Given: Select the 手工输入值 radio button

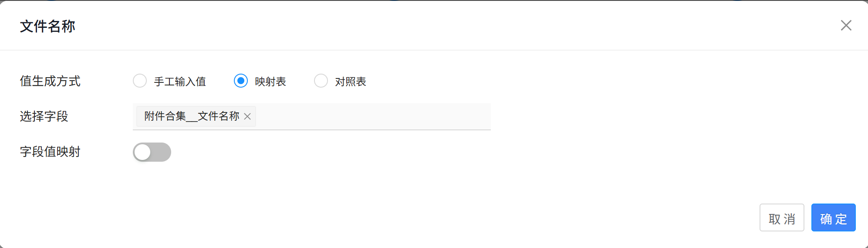Looking at the screenshot, I should (140, 81).
